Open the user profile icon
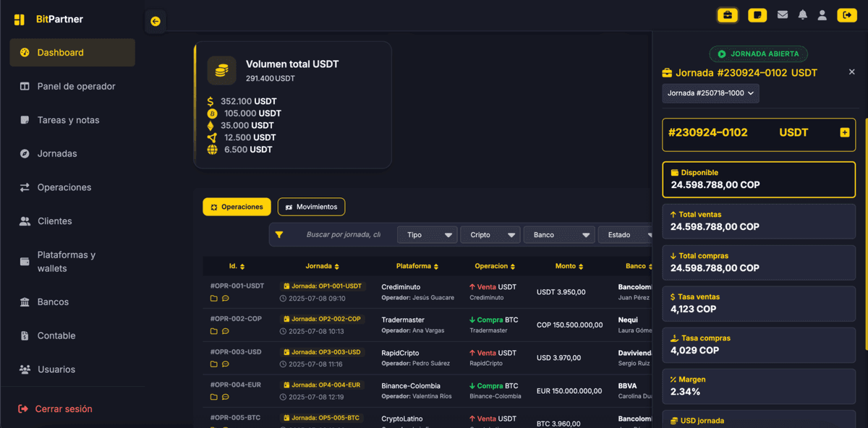Image resolution: width=868 pixels, height=428 pixels. (x=822, y=14)
